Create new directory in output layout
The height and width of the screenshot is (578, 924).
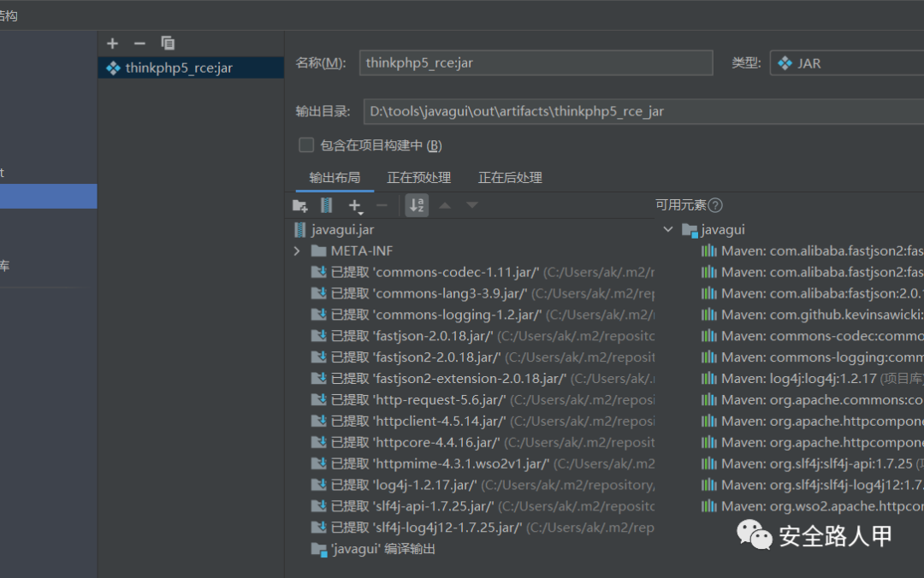[300, 205]
